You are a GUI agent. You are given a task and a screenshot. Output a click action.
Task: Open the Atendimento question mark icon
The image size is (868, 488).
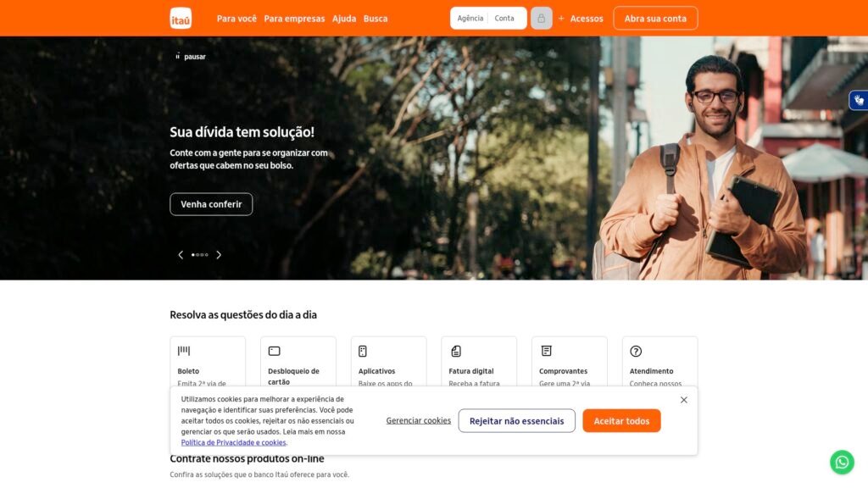tap(636, 351)
